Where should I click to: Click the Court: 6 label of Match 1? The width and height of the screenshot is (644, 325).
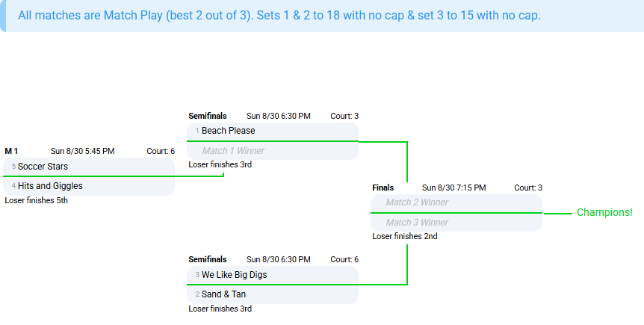(x=161, y=151)
